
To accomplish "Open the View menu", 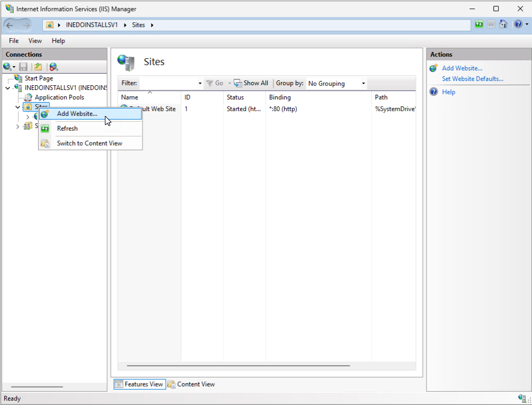I will (35, 41).
